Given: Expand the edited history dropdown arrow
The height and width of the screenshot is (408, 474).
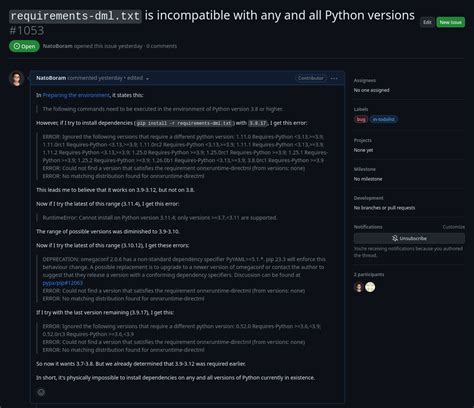Looking at the screenshot, I should point(147,79).
